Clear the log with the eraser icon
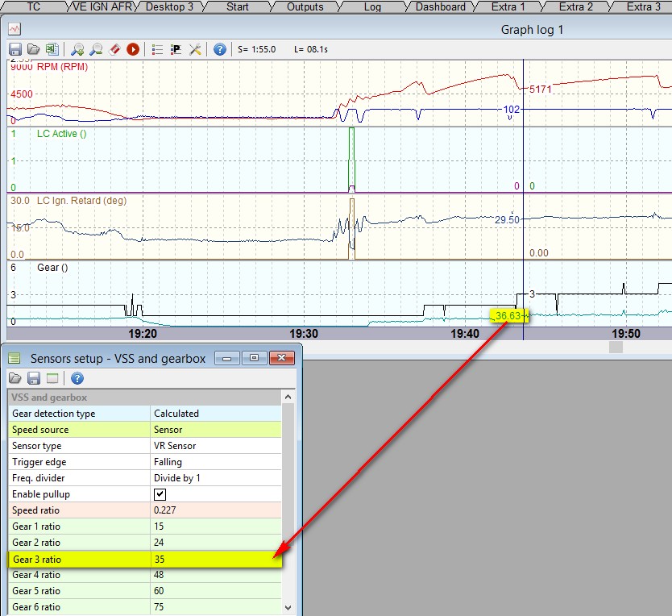Screen dimensions: 672x616 (x=114, y=49)
